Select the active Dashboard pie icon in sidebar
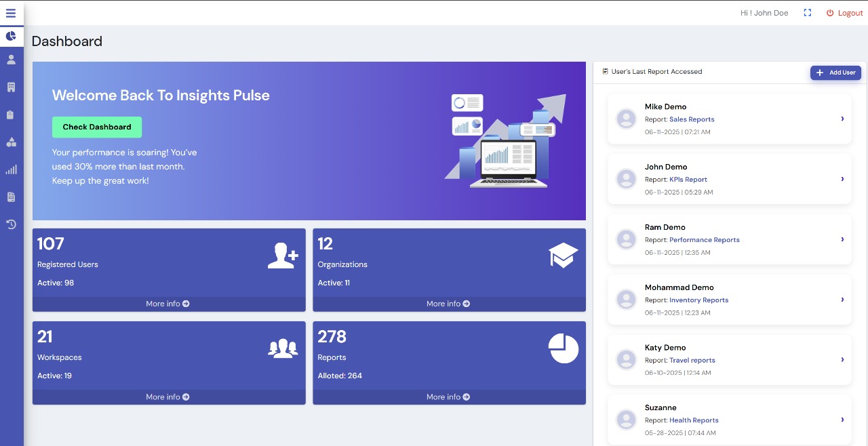 point(11,36)
